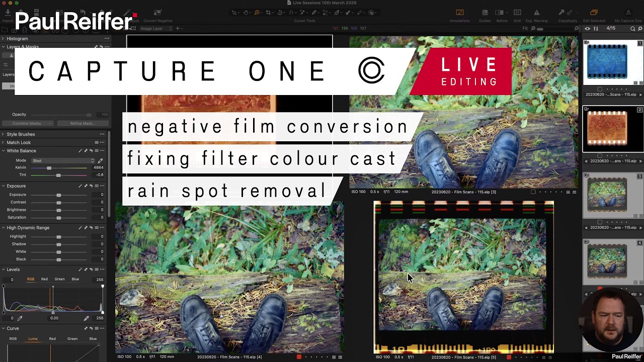This screenshot has width=644, height=362.
Task: Select the pointer cursor tool
Action: [x=234, y=13]
